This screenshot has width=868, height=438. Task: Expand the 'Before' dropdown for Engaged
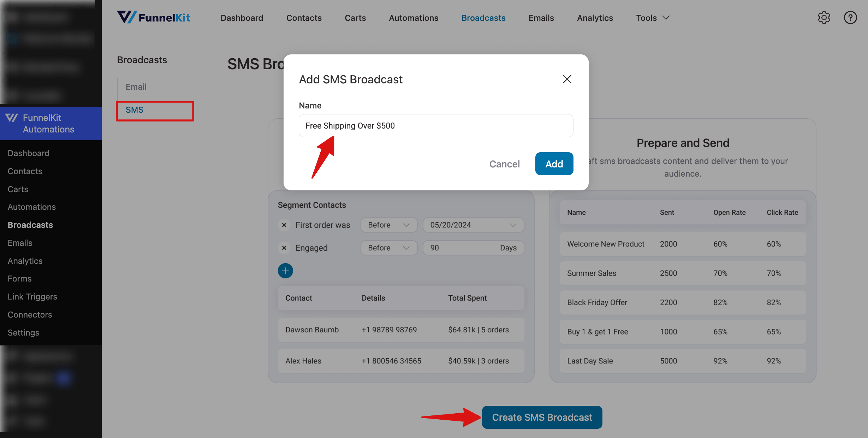pyautogui.click(x=388, y=248)
